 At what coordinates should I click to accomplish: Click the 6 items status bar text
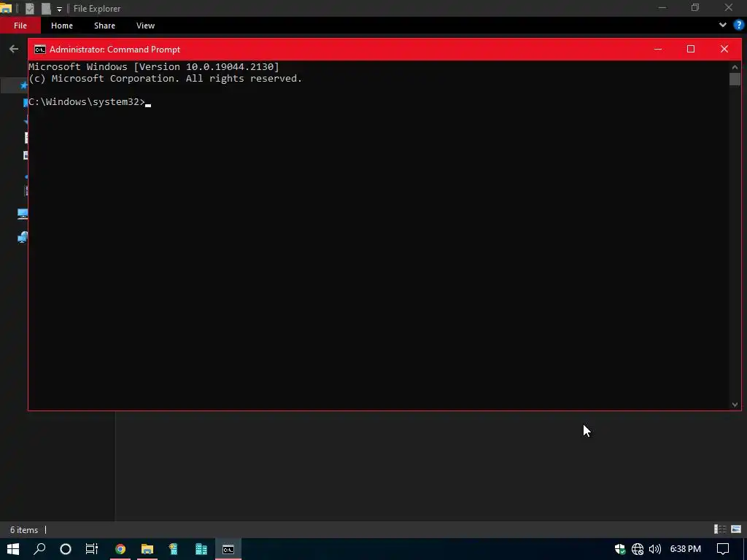[x=24, y=530]
